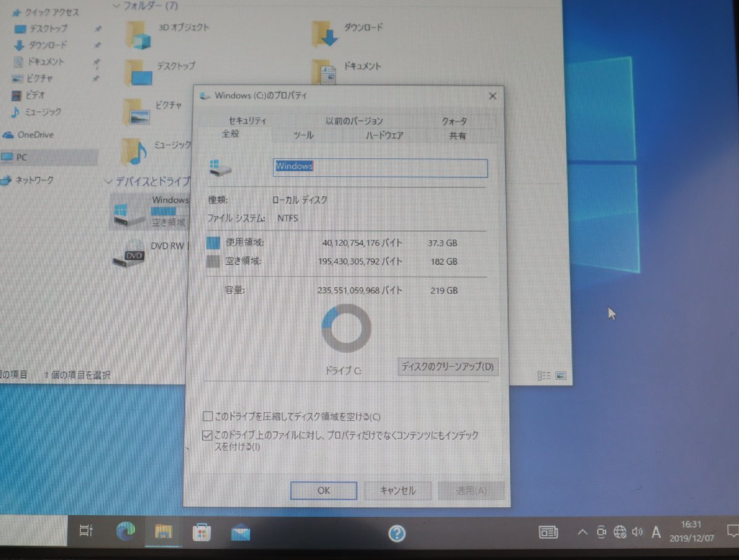
Task: Open ミュージック in the navigation pane
Action: click(37, 112)
